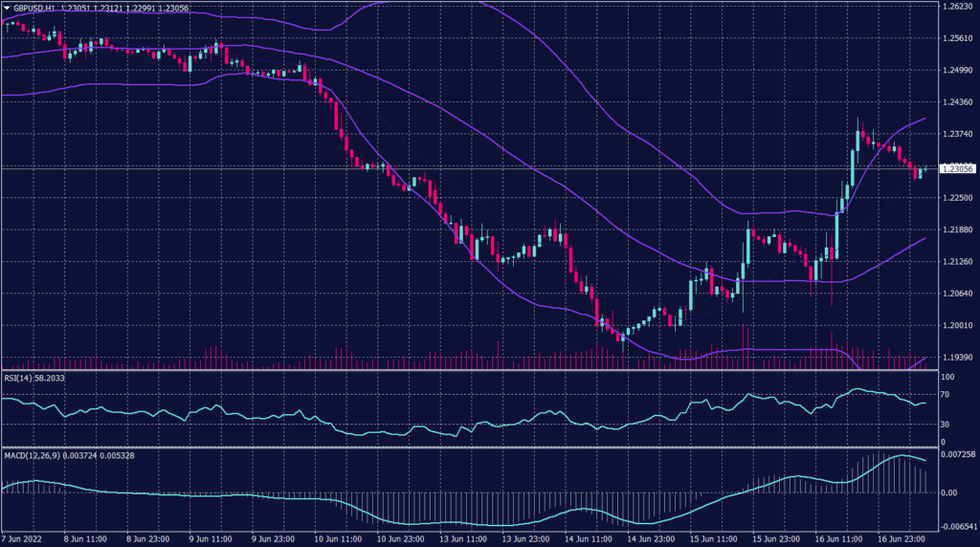Click the 1.24360 level on the price scale
Viewport: 980px width, 547px height.
coord(957,101)
